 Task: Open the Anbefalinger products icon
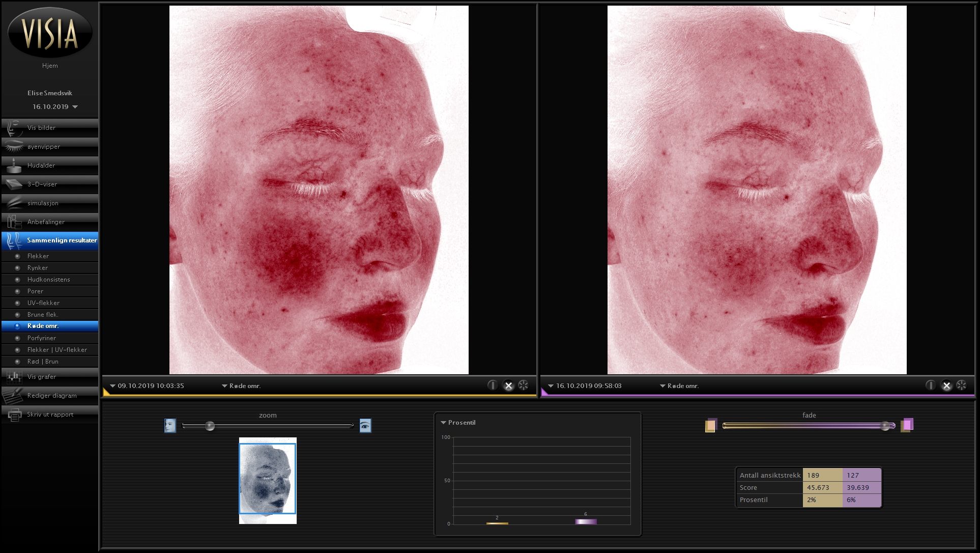14,222
